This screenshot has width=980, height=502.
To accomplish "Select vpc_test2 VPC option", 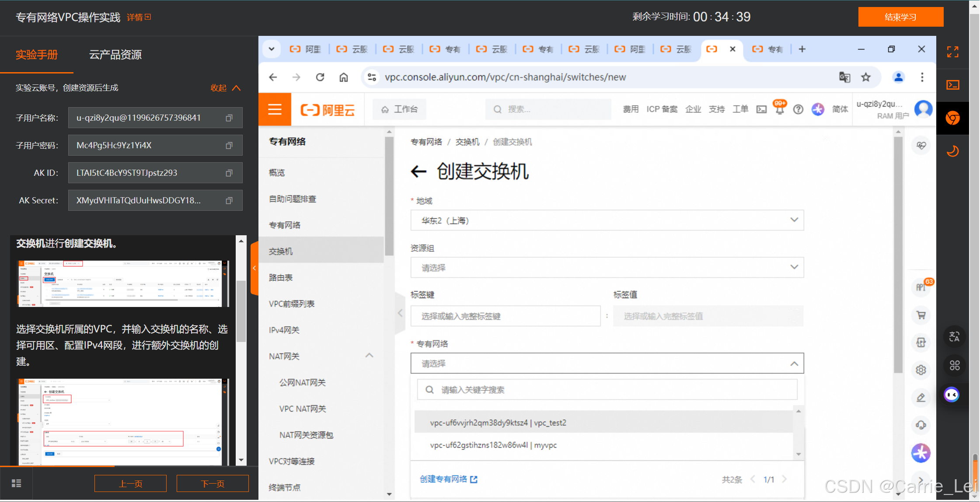I will (603, 423).
